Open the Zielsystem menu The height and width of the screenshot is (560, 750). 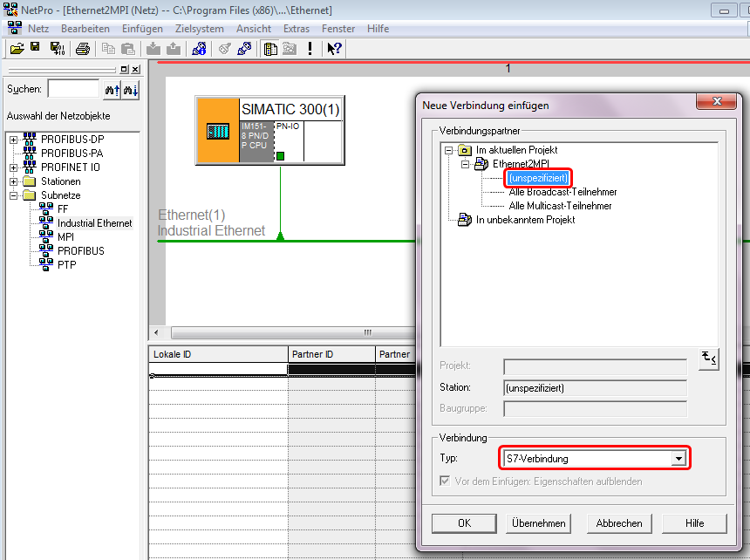click(200, 29)
